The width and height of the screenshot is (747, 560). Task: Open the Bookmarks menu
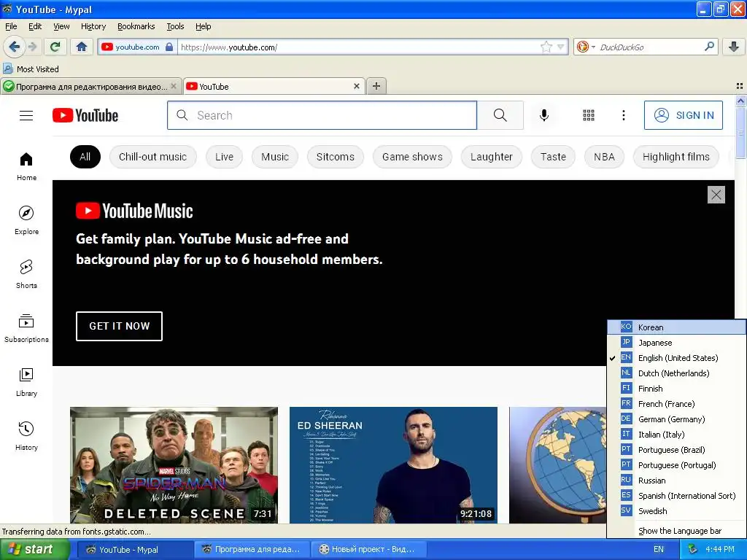(136, 26)
